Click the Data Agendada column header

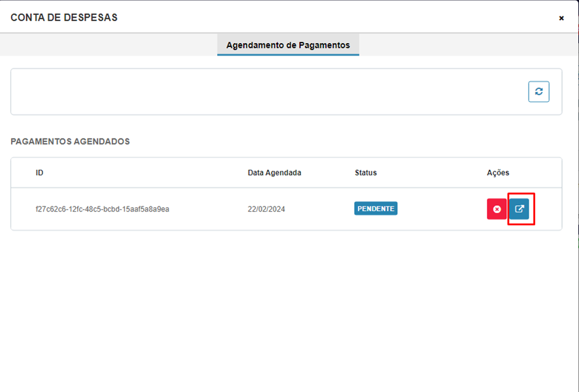coord(274,172)
